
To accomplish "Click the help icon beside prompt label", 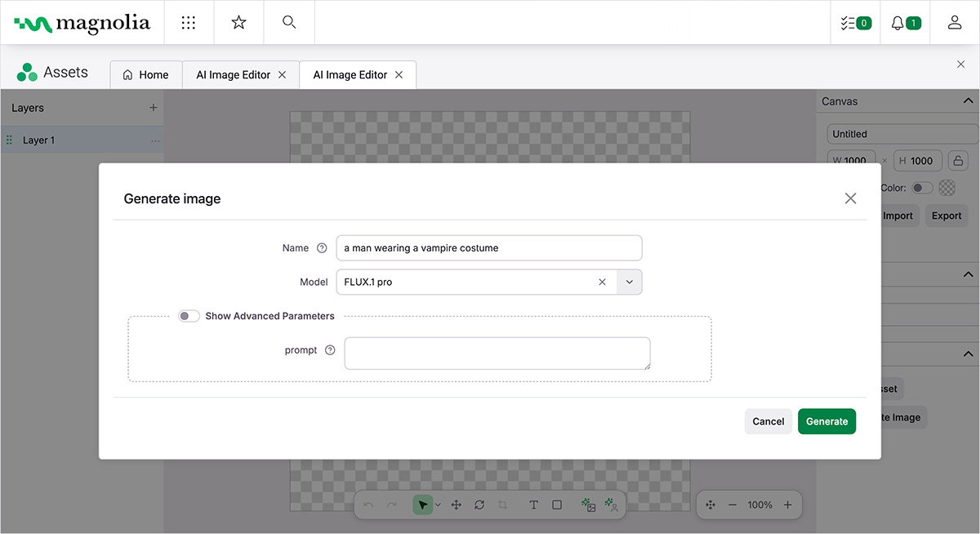I will coord(330,350).
